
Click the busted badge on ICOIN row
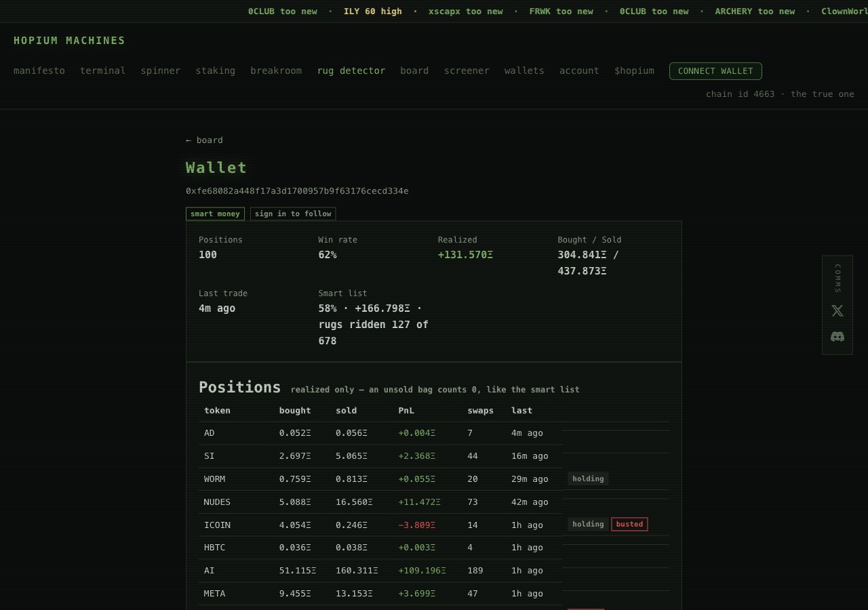point(629,524)
